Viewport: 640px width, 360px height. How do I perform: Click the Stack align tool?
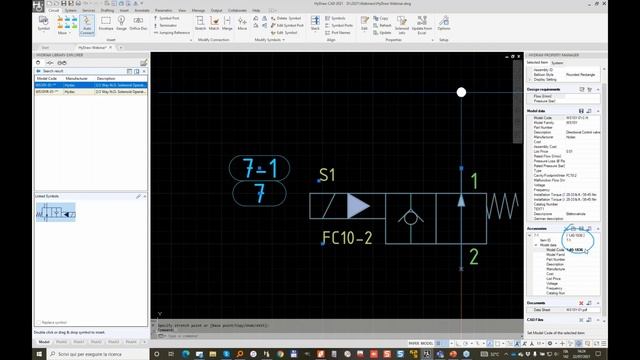point(315,23)
